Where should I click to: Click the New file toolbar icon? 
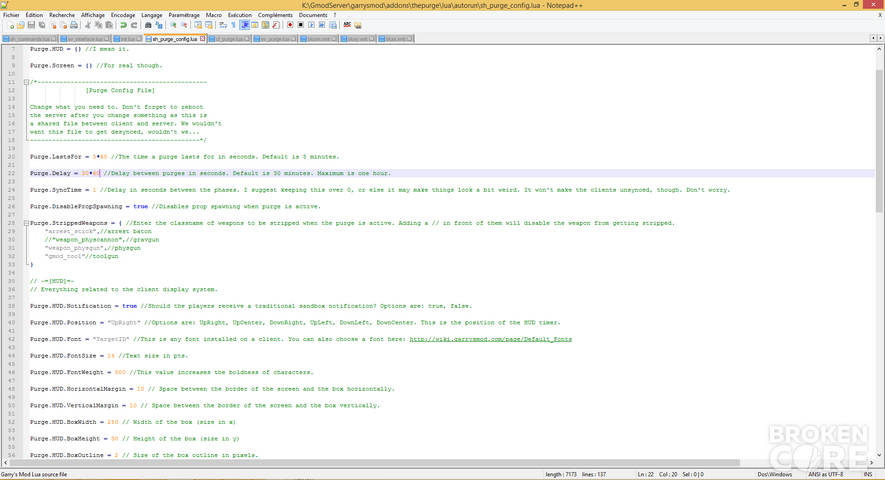click(x=10, y=25)
